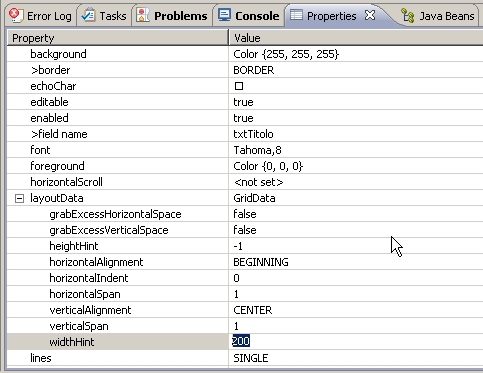Click the Tahoma,8 font value
Viewport: 483px width, 373px height.
click(x=257, y=150)
